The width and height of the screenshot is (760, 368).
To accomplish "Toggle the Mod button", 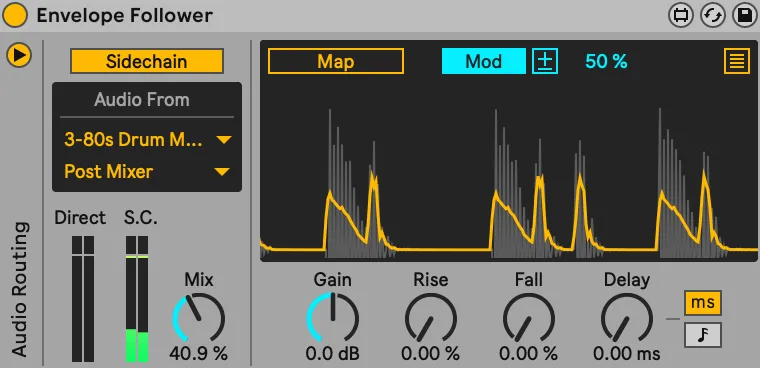I will tap(483, 62).
